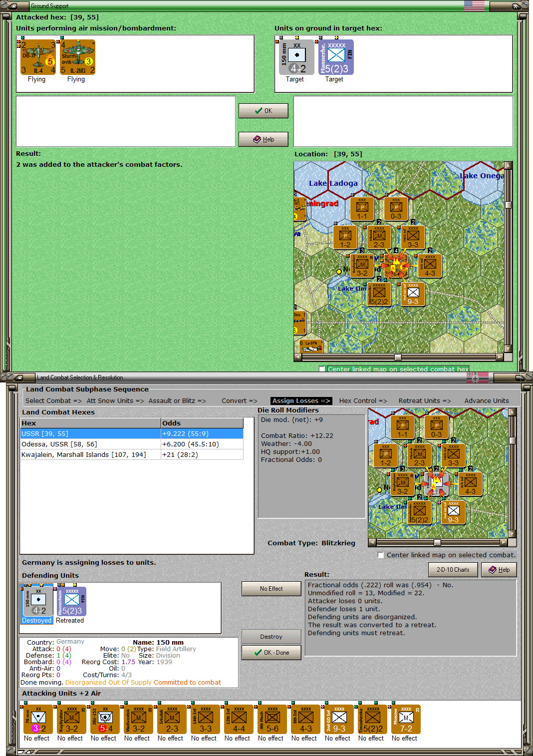Jump to Retreat Units subphase
Viewport: 533px width, 756px height.
(424, 400)
